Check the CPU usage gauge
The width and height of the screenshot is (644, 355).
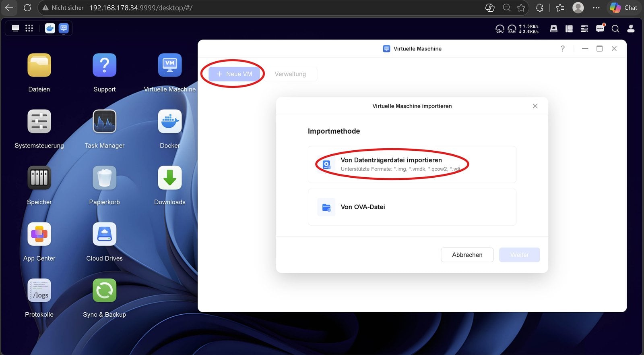coord(500,29)
